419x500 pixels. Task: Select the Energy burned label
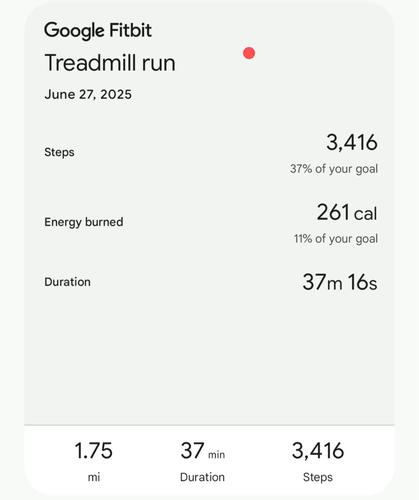click(x=84, y=222)
